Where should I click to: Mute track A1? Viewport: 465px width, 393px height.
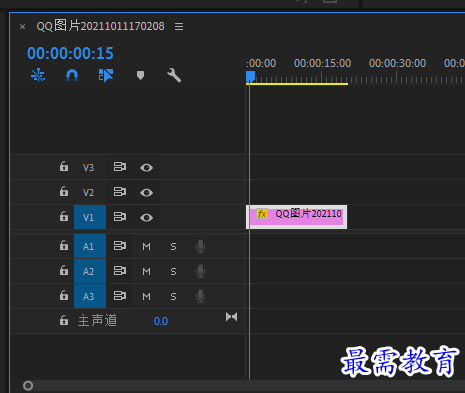(146, 247)
